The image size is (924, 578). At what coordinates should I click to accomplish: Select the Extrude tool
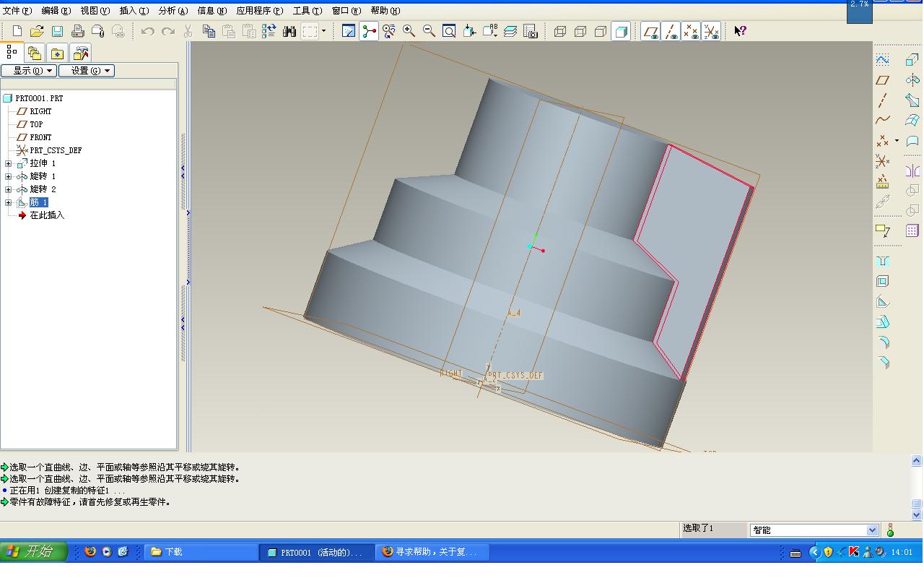(x=912, y=60)
